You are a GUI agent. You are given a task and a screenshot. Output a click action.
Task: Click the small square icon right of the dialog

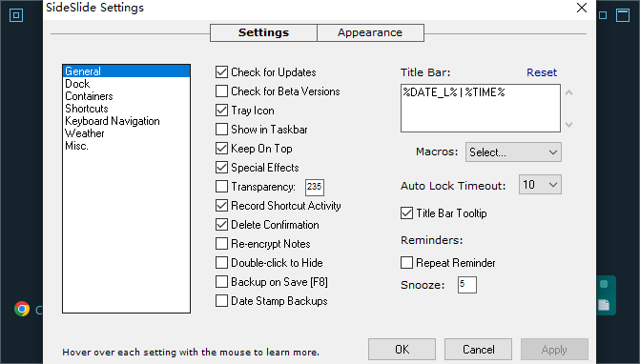tap(603, 15)
